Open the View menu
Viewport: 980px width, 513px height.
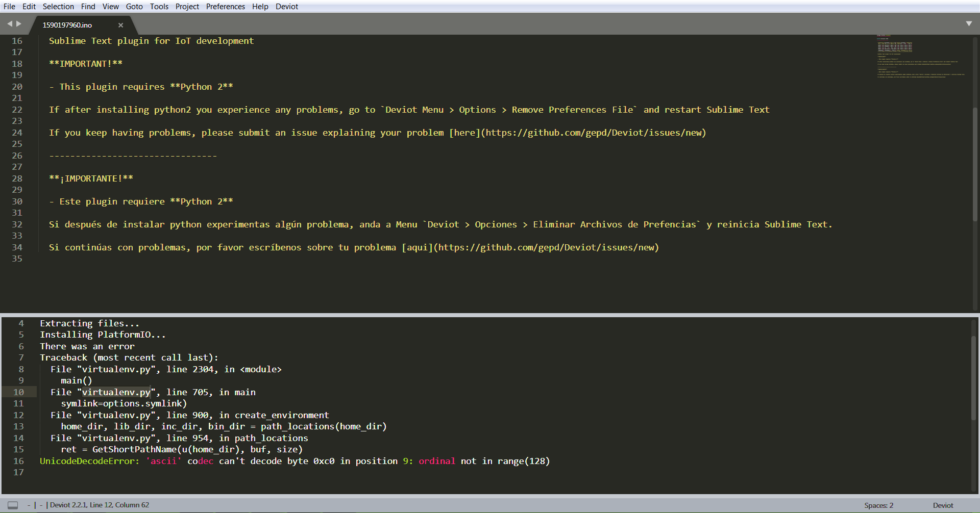[x=110, y=7]
